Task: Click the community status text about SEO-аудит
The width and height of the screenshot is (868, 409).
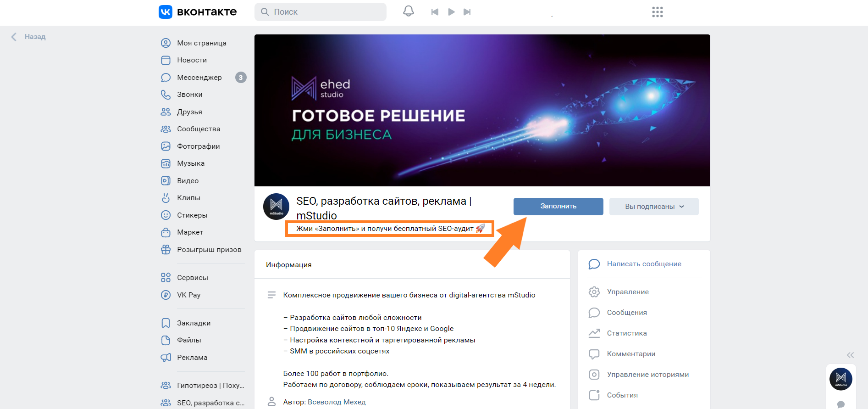Action: tap(390, 229)
